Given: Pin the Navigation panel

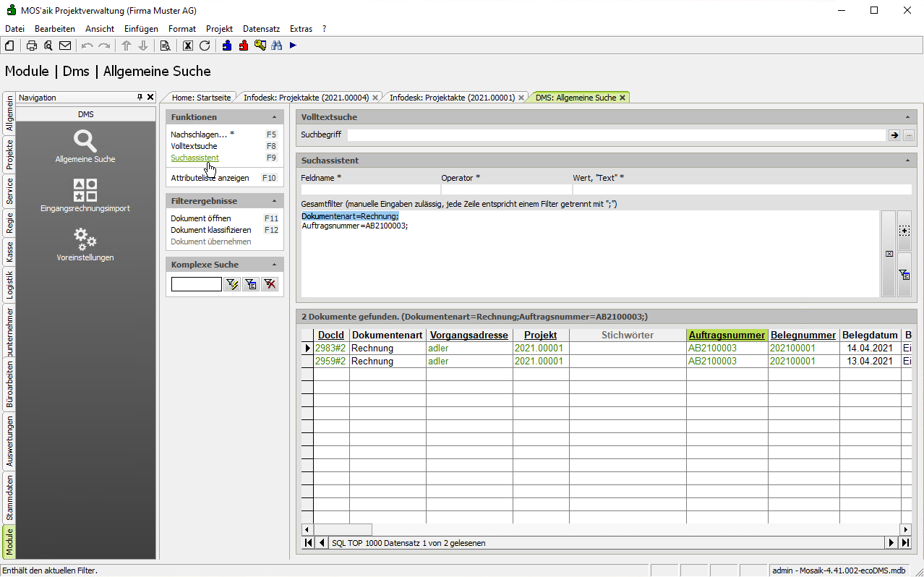Looking at the screenshot, I should (140, 97).
